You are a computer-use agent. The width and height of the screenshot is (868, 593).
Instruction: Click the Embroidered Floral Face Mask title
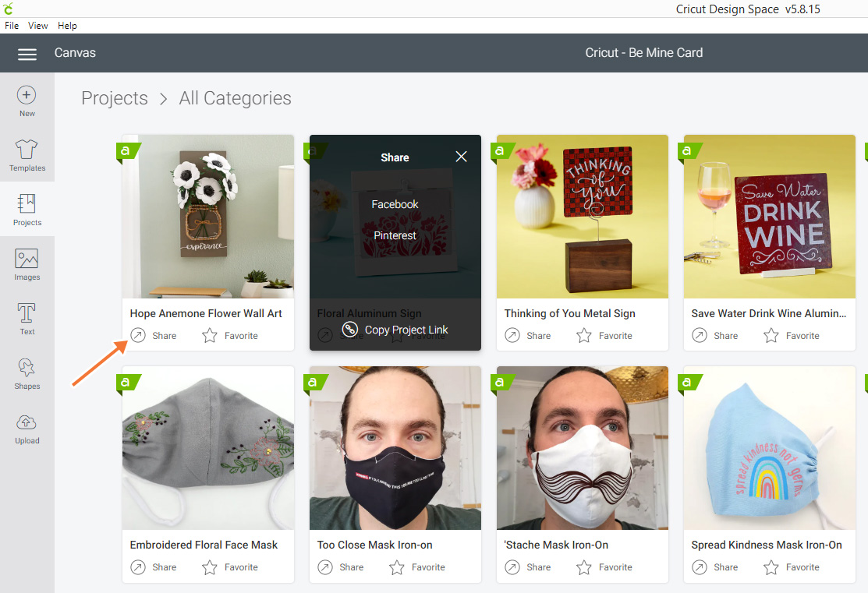click(x=204, y=545)
